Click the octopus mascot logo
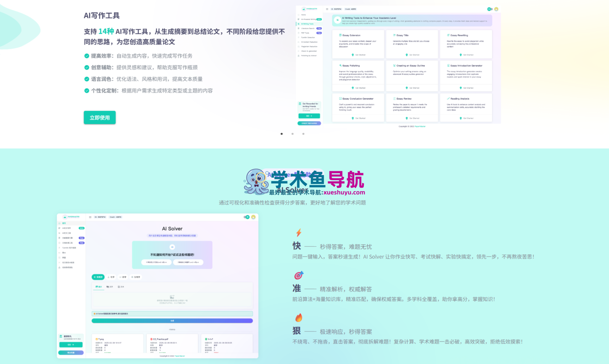Viewport: 609px width, 364px height. pos(256,182)
